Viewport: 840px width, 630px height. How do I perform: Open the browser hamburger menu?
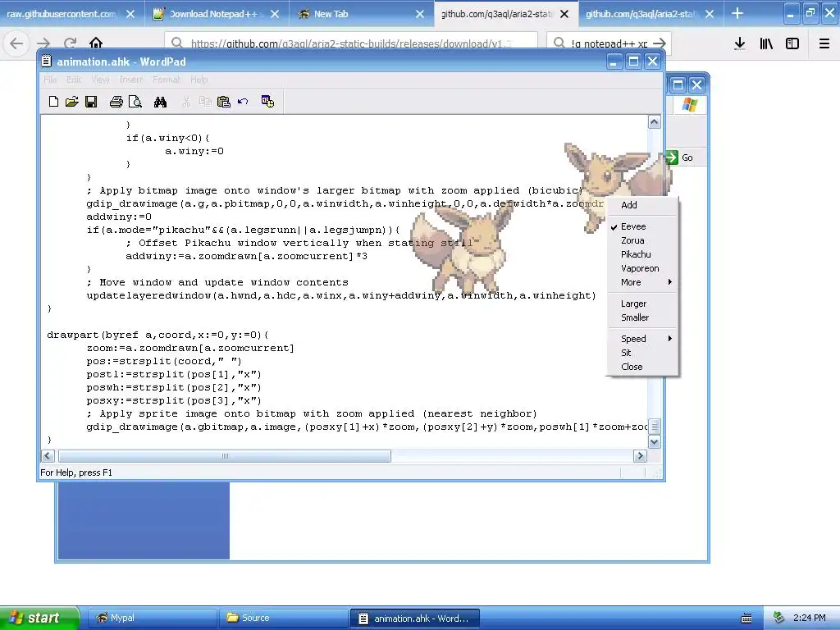coord(824,43)
